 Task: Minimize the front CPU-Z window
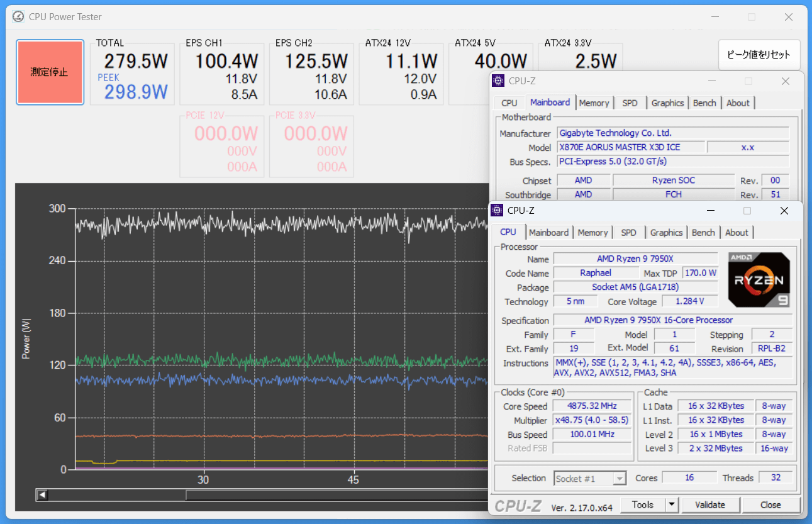(710, 211)
